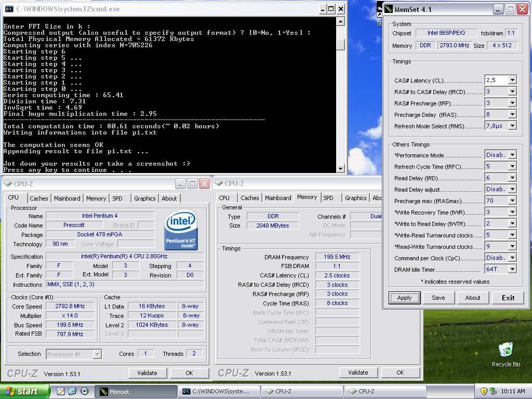Click the cmd.exe title bar icon
Image resolution: width=532 pixels, height=399 pixels.
pyautogui.click(x=9, y=9)
